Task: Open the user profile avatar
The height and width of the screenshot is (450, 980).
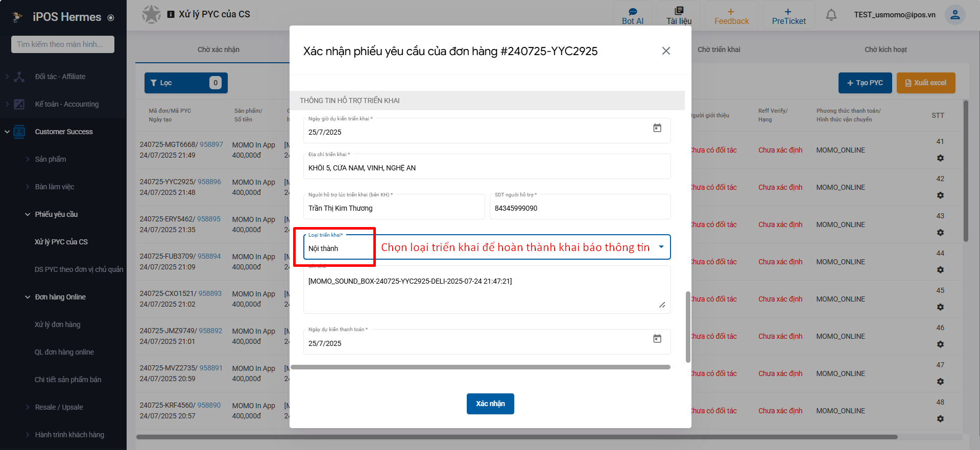Action: (954, 15)
